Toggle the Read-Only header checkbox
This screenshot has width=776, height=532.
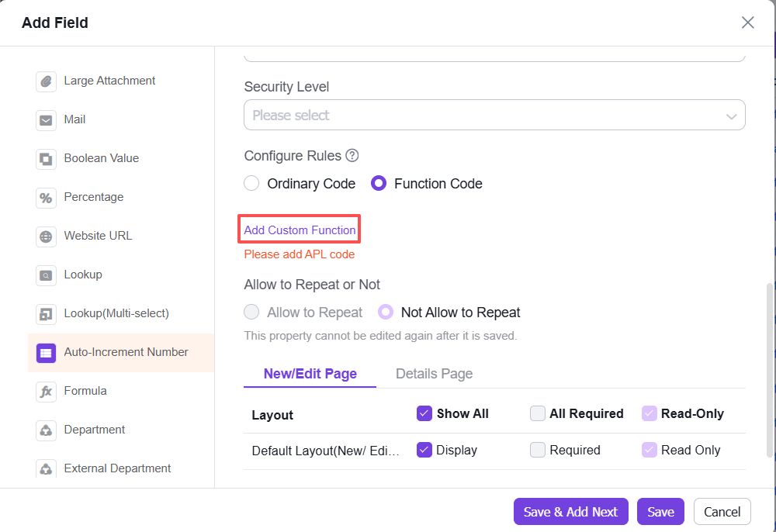click(x=649, y=413)
